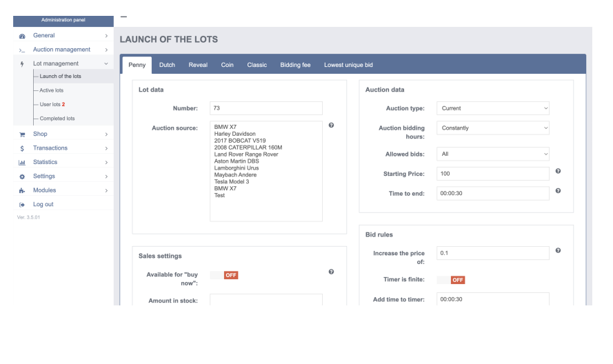
Task: Expand the Modules menu chevron
Action: pos(106,190)
